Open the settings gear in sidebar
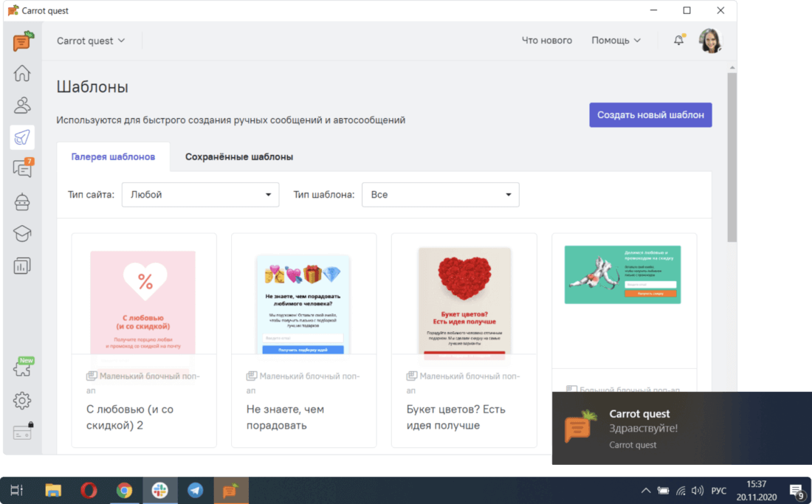The image size is (812, 504). (22, 401)
